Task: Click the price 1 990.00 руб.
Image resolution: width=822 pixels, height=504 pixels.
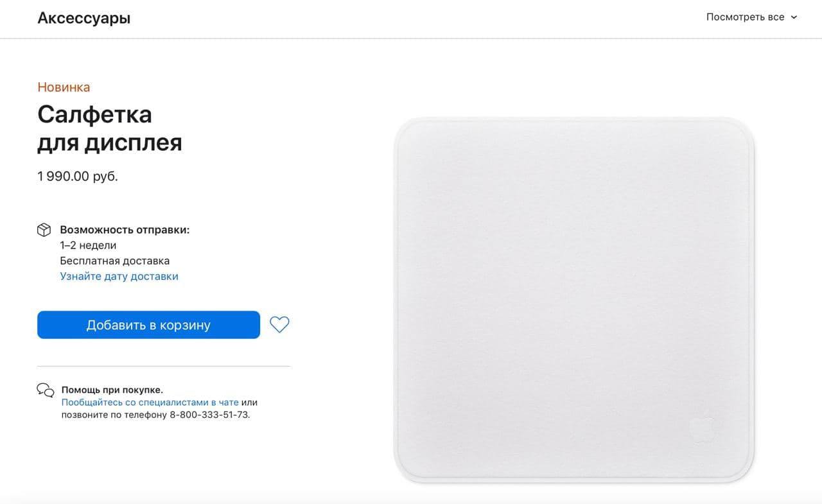Action: click(x=78, y=177)
